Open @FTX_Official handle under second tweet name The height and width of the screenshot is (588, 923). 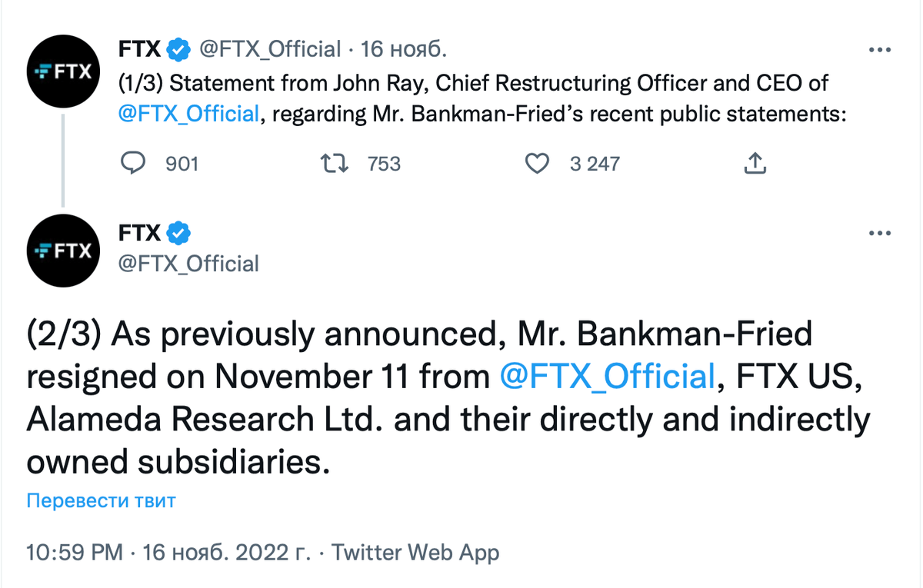pos(188,264)
